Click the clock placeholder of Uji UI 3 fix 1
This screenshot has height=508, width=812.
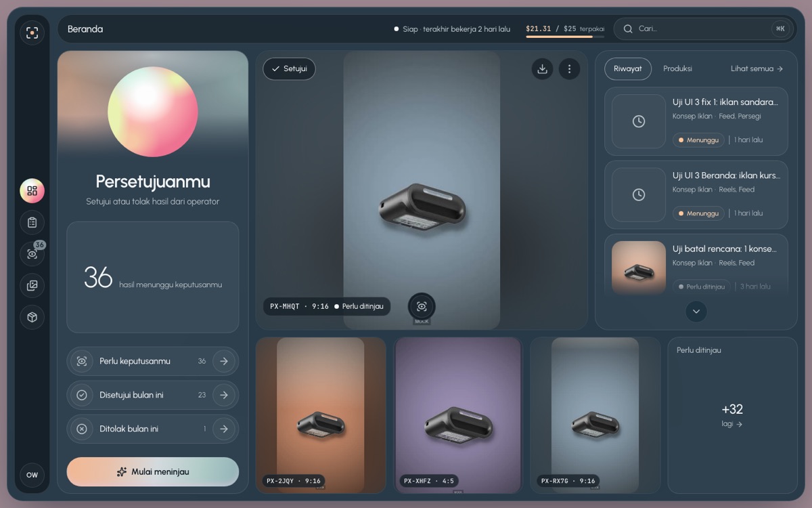[639, 121]
